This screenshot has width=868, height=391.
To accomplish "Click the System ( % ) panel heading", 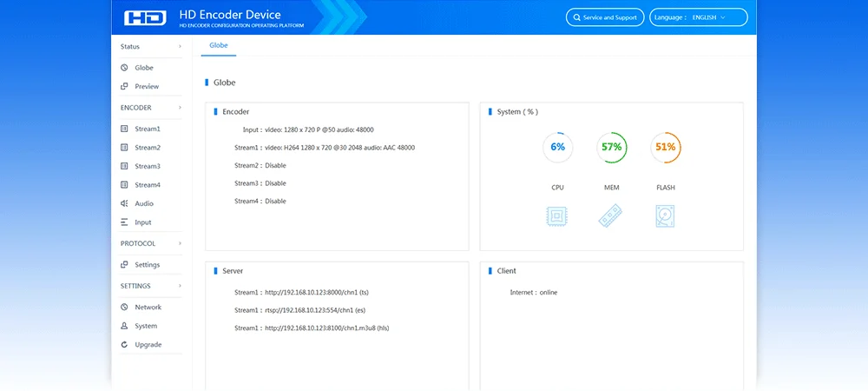I will pyautogui.click(x=517, y=111).
